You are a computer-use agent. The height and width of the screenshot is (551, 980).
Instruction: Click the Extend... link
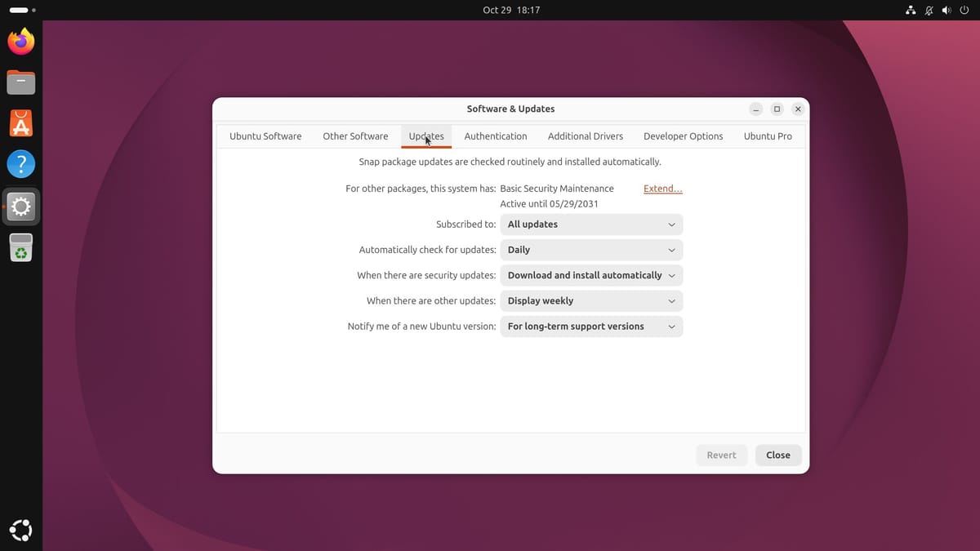tap(663, 189)
